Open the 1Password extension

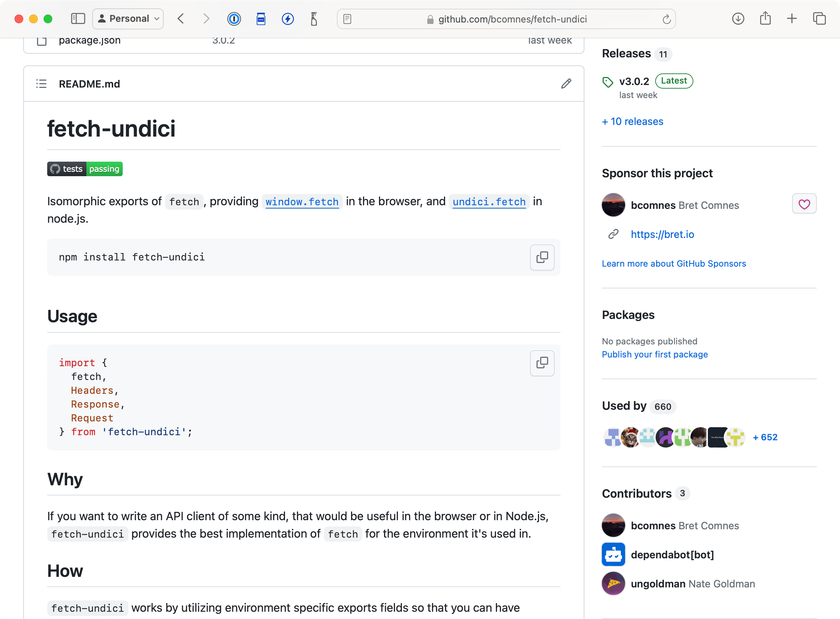(x=234, y=19)
